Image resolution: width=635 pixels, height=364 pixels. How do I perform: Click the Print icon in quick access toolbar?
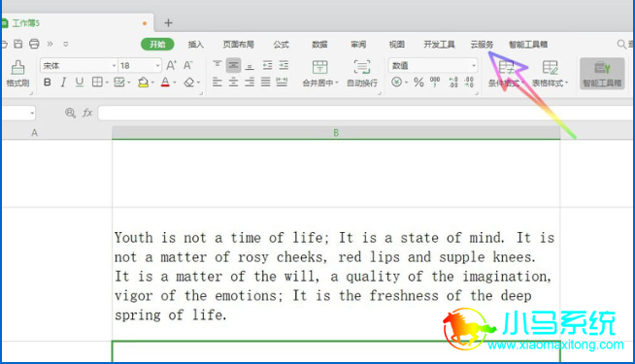pos(34,44)
